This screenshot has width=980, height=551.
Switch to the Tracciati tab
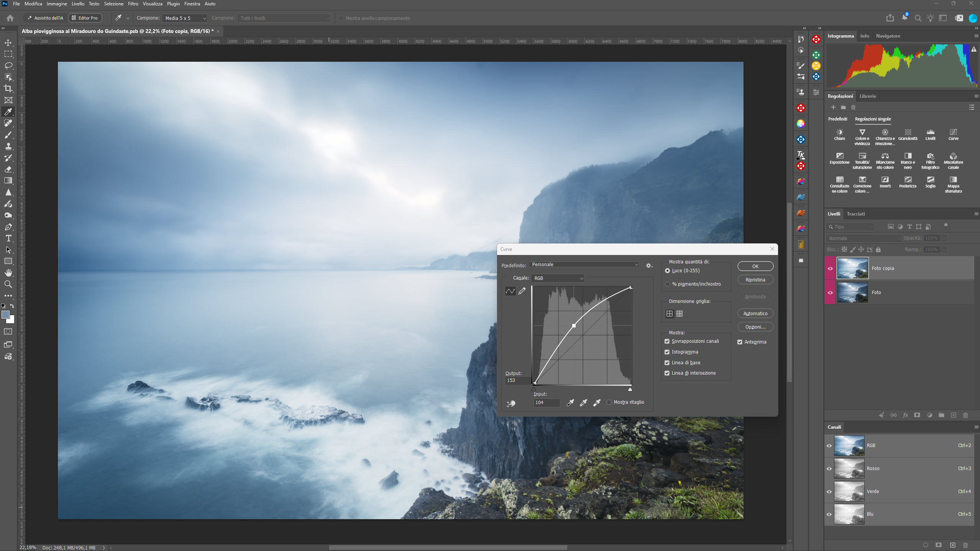pos(856,214)
